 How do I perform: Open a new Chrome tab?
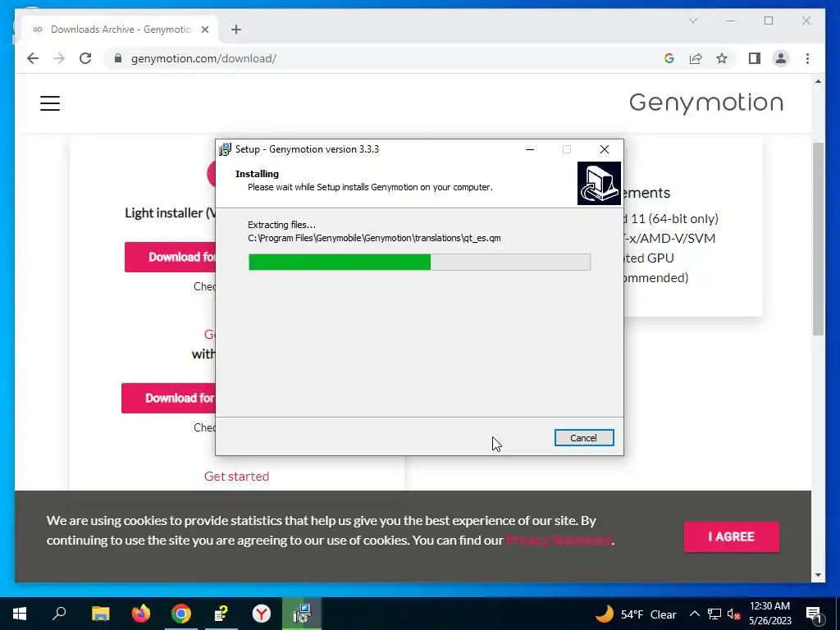click(236, 30)
